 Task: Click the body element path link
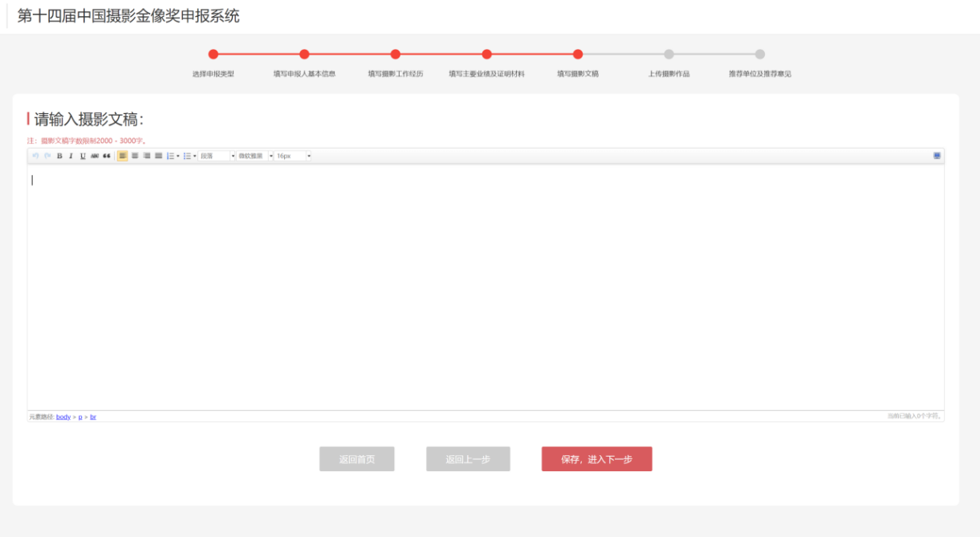coord(63,417)
